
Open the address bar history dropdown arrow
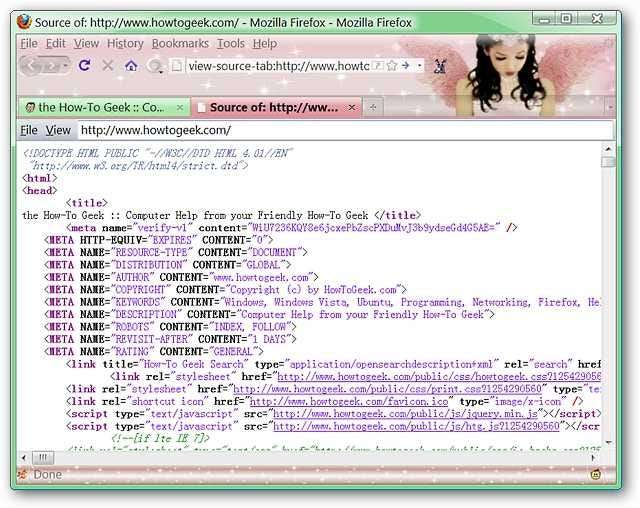[420, 66]
